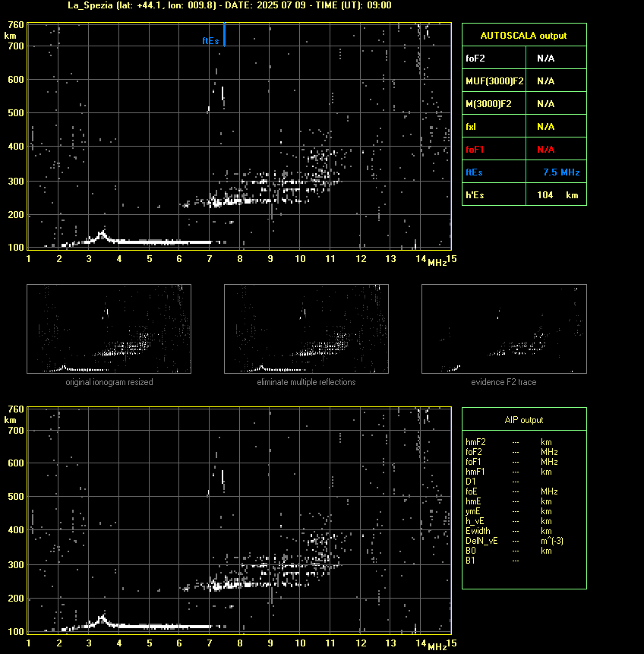
Task: Click the m^(-3) unit label
Action: [x=552, y=541]
